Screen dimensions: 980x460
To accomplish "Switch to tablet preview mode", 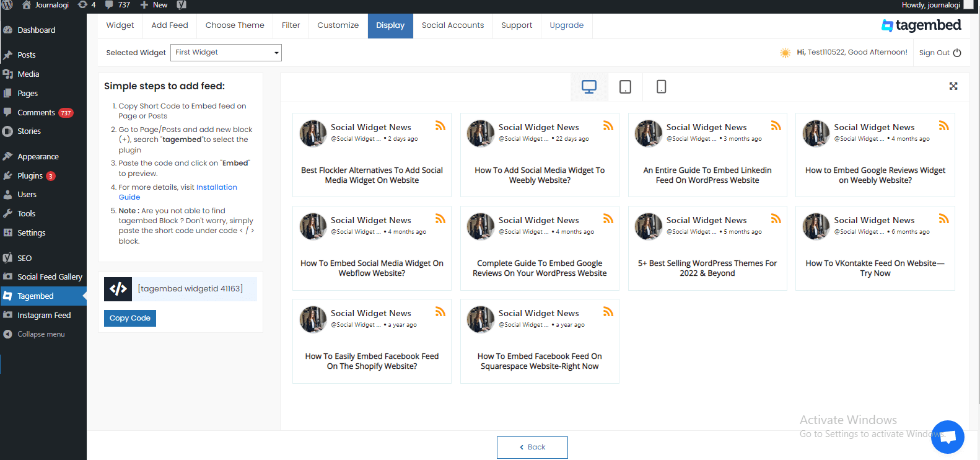I will (626, 87).
